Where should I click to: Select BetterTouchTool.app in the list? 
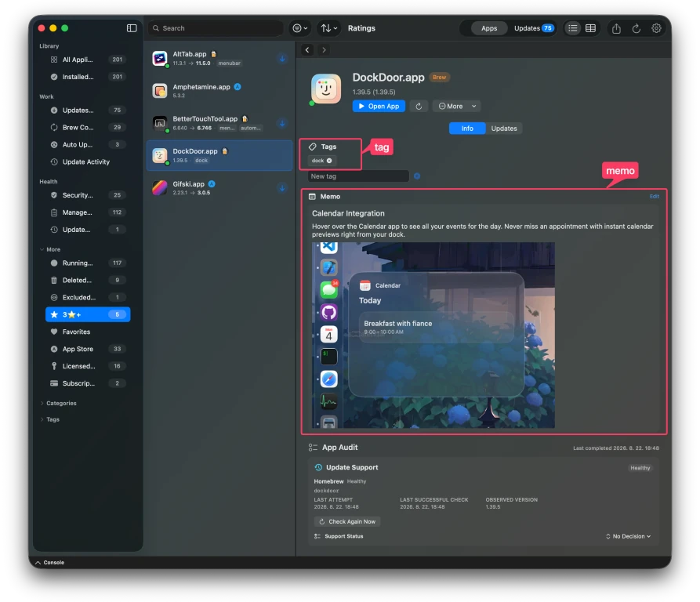point(219,123)
